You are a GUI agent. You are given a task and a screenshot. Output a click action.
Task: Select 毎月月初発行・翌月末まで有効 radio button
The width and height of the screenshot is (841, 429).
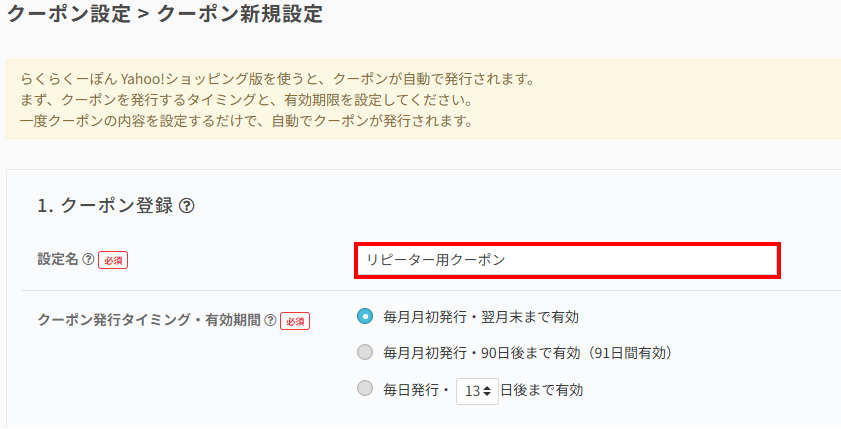pos(366,317)
